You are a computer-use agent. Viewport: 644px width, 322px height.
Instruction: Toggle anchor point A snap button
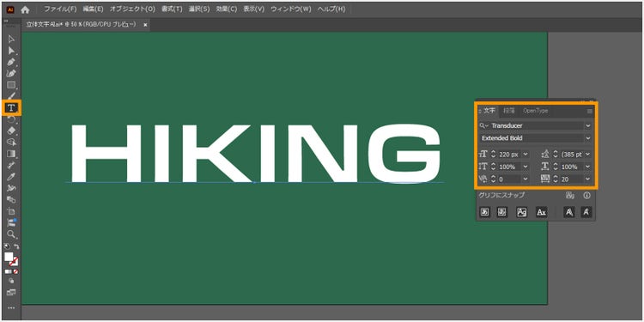[x=586, y=212]
